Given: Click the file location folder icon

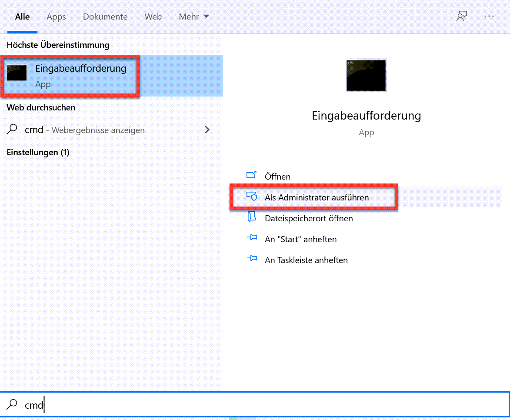Looking at the screenshot, I should pos(251,217).
